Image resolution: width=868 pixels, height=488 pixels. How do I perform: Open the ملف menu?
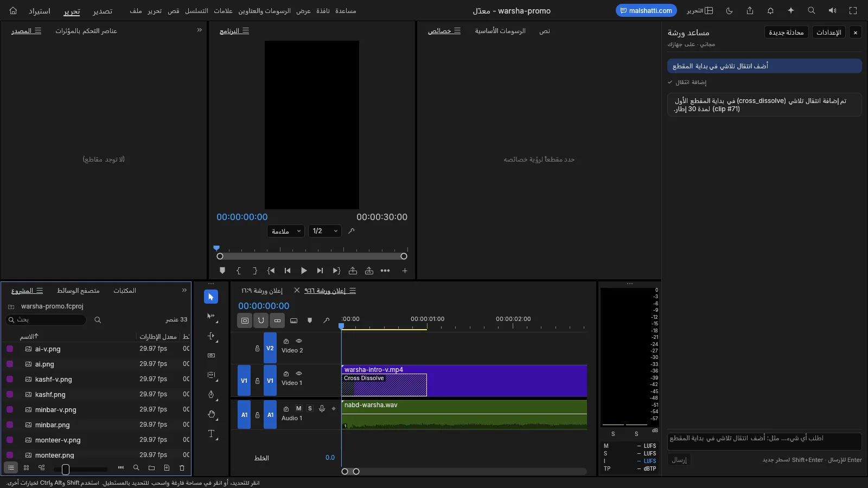point(136,11)
